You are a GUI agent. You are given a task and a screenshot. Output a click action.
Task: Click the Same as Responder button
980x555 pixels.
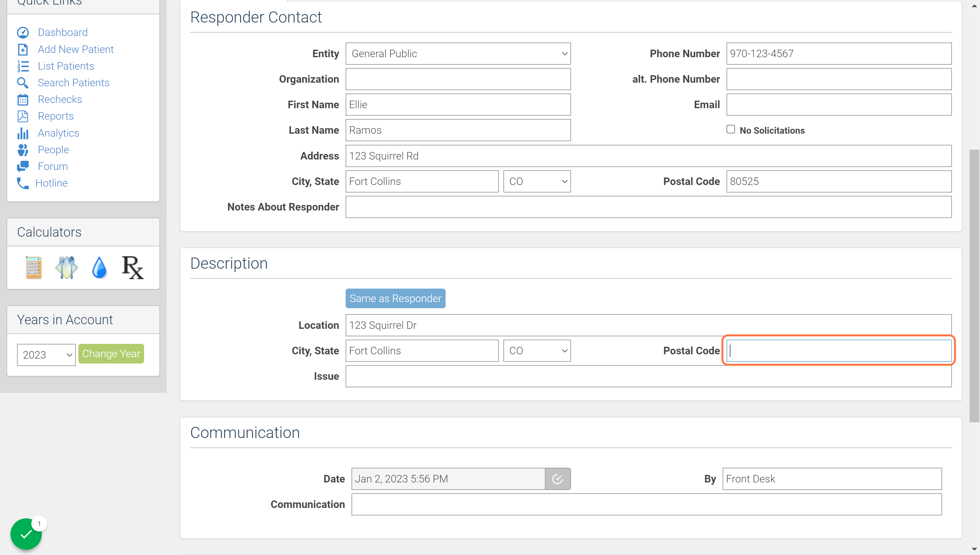tap(395, 298)
